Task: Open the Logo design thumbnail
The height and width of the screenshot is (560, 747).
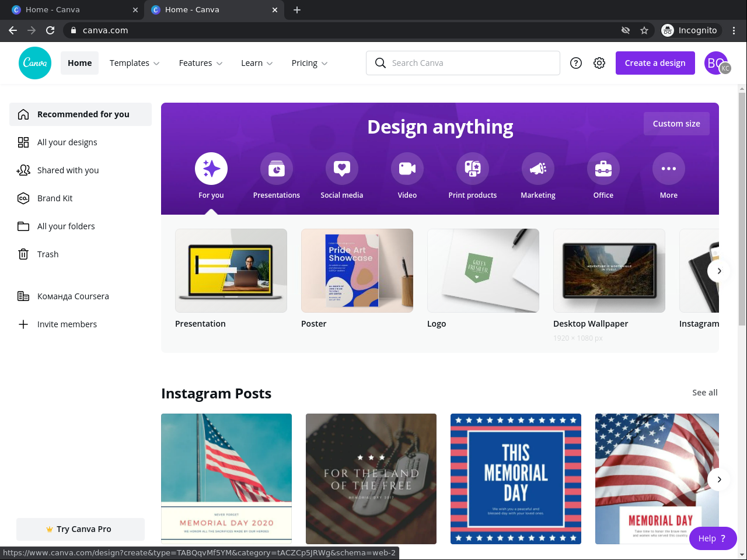Action: (483, 271)
